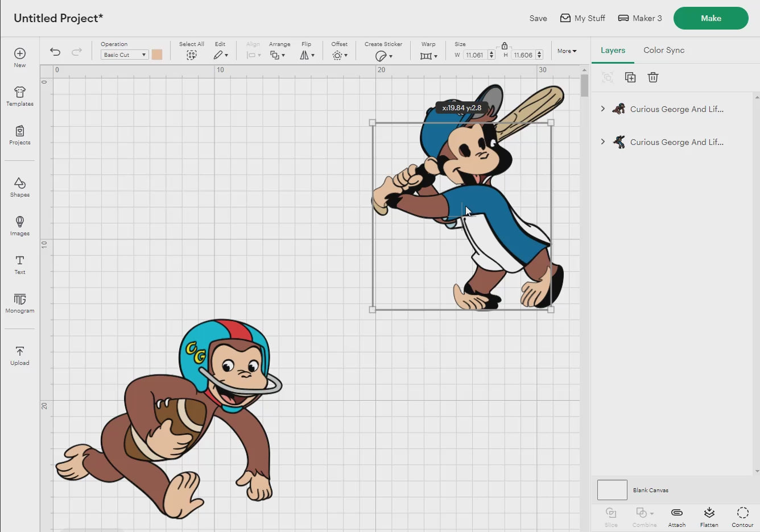
Task: Click the Operation color swatch
Action: tap(157, 55)
